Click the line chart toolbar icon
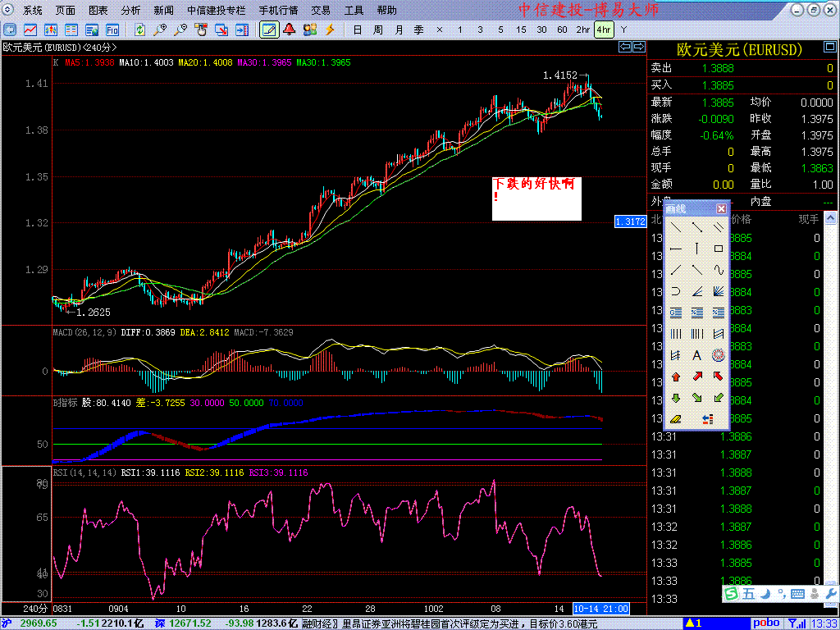This screenshot has height=630, width=840. click(x=30, y=30)
